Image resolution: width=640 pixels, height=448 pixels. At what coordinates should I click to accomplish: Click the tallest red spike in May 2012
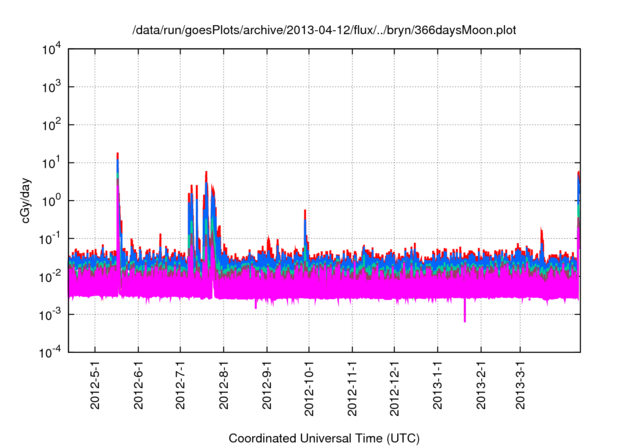tap(118, 156)
